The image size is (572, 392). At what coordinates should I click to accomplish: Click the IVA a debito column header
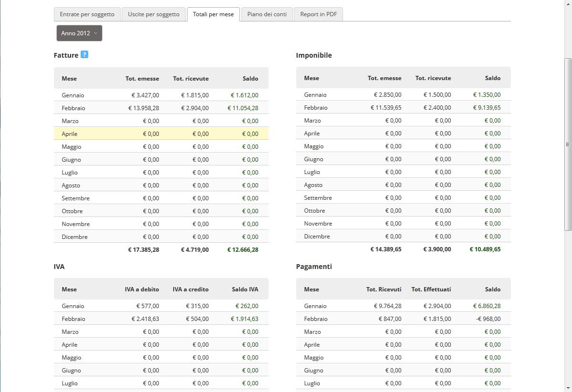[x=142, y=289]
